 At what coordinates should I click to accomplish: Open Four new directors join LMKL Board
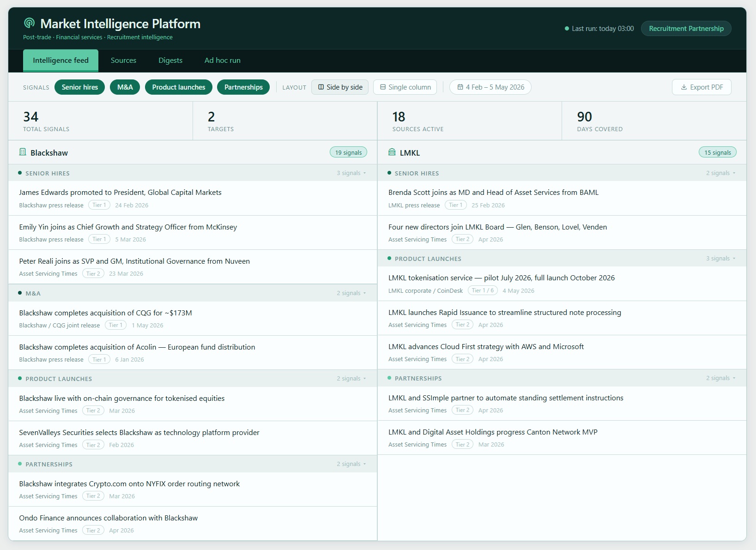click(562, 233)
